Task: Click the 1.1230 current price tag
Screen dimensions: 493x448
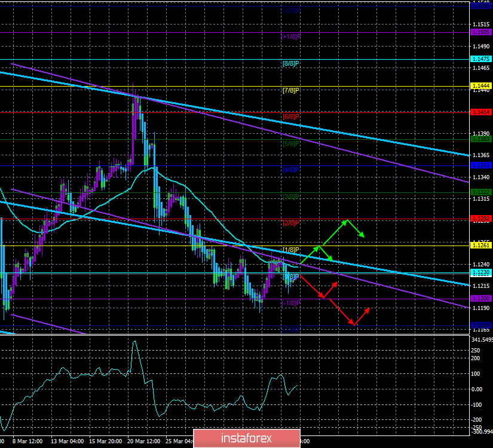Action: 480,272
